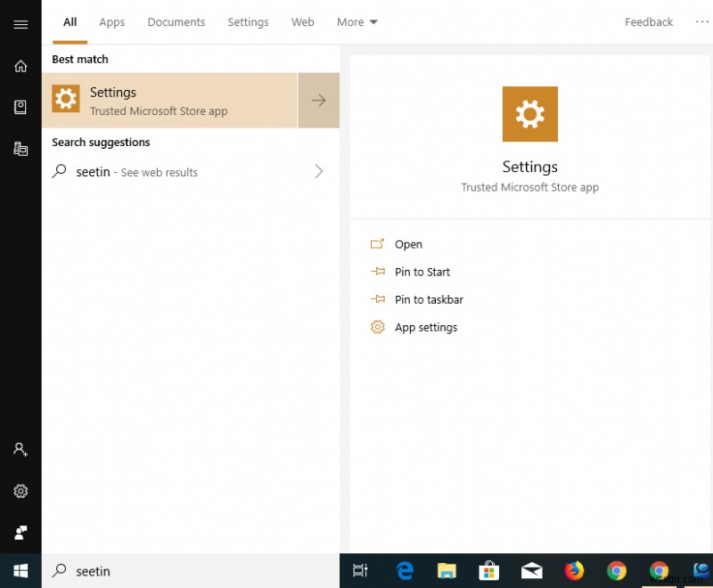
Task: Click Open to launch Settings
Action: (x=408, y=243)
